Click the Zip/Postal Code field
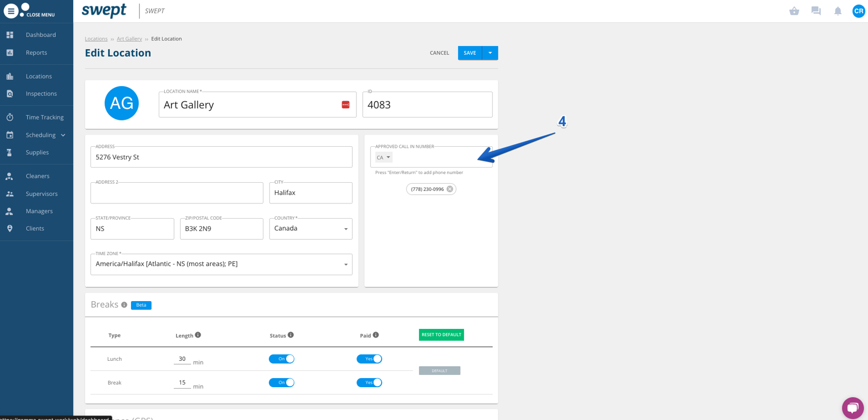This screenshot has height=420, width=868. coord(221,229)
